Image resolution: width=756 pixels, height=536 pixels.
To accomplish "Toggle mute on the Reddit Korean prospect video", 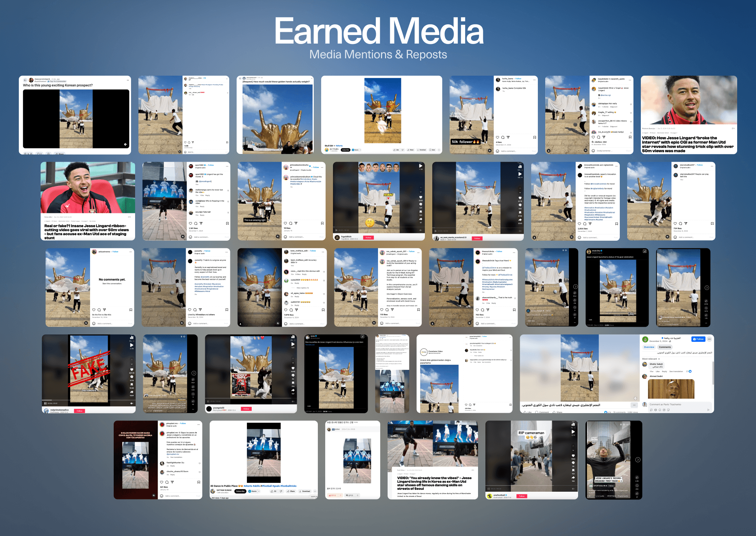I will pos(126,144).
